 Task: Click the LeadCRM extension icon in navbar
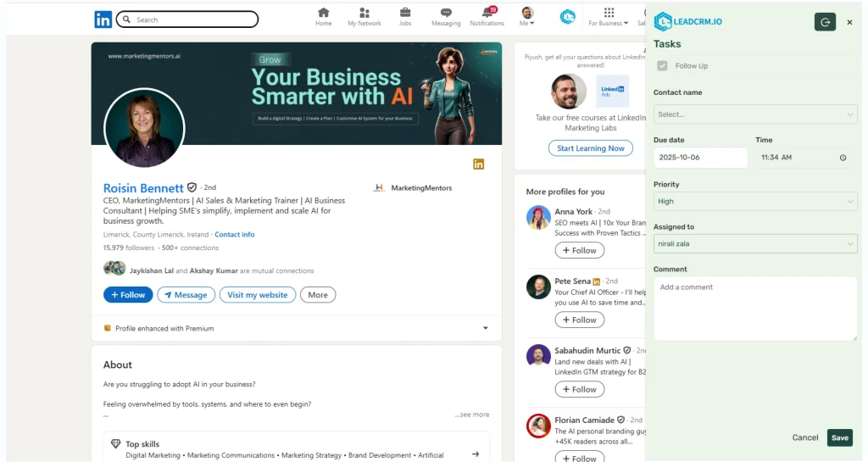coord(568,17)
